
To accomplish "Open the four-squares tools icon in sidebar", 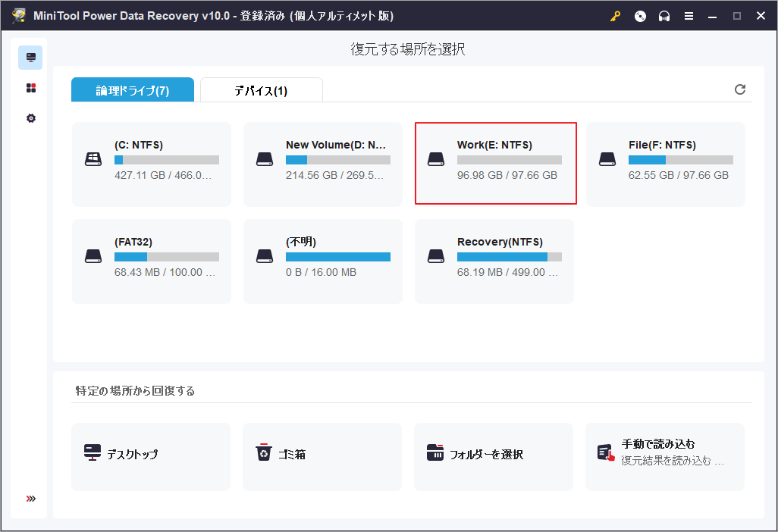I will click(x=30, y=88).
